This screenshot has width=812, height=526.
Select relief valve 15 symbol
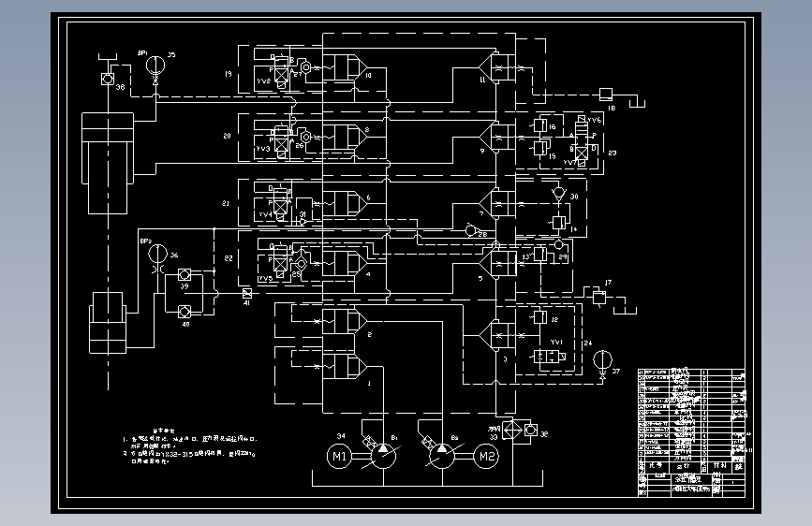tap(540, 148)
